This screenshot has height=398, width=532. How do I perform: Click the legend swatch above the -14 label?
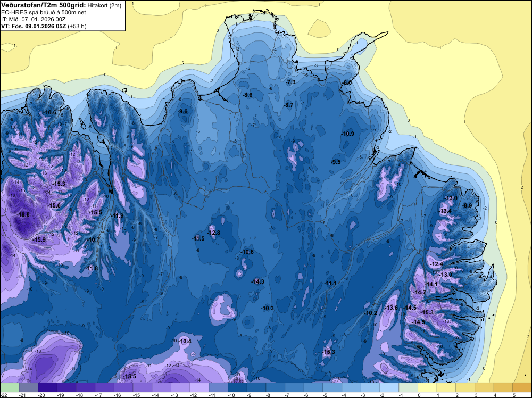pos(162,387)
